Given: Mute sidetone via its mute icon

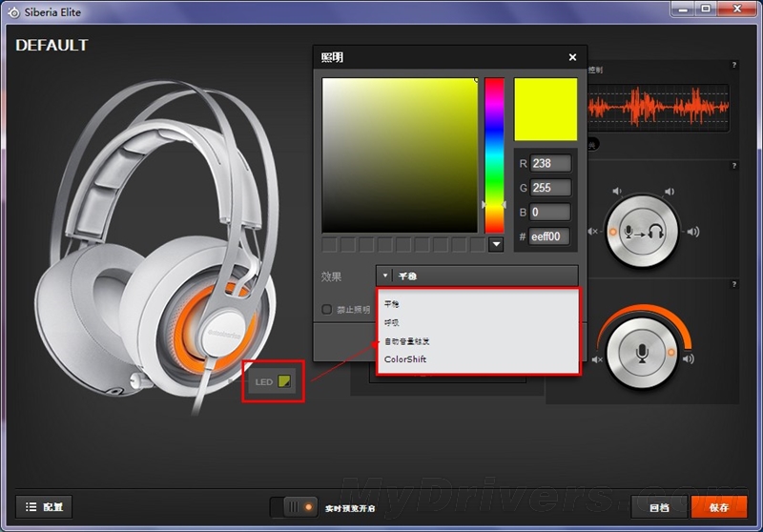Looking at the screenshot, I should tap(593, 232).
